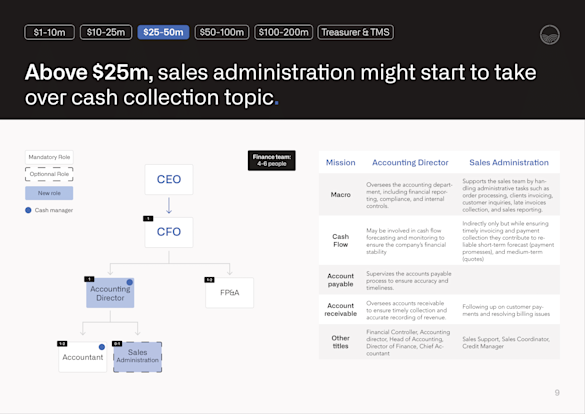
Task: Go to the $100-200m tab
Action: click(284, 32)
